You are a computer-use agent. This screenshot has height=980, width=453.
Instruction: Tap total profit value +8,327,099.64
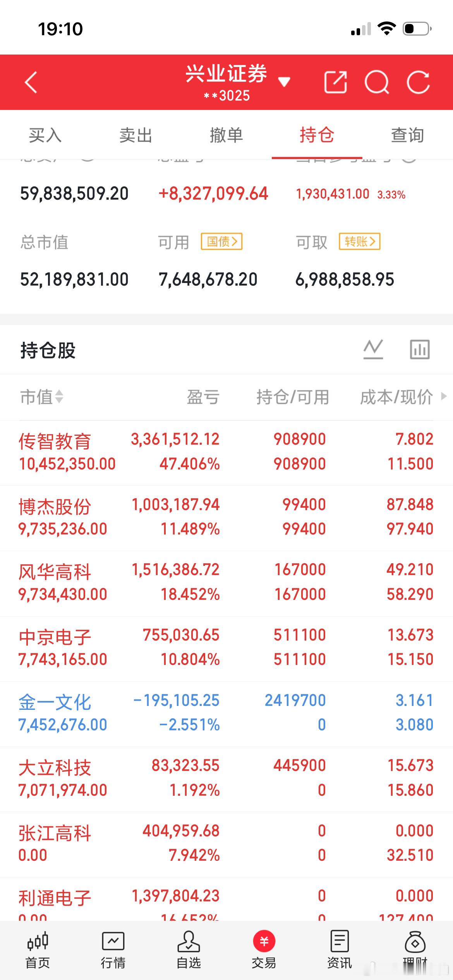point(213,194)
